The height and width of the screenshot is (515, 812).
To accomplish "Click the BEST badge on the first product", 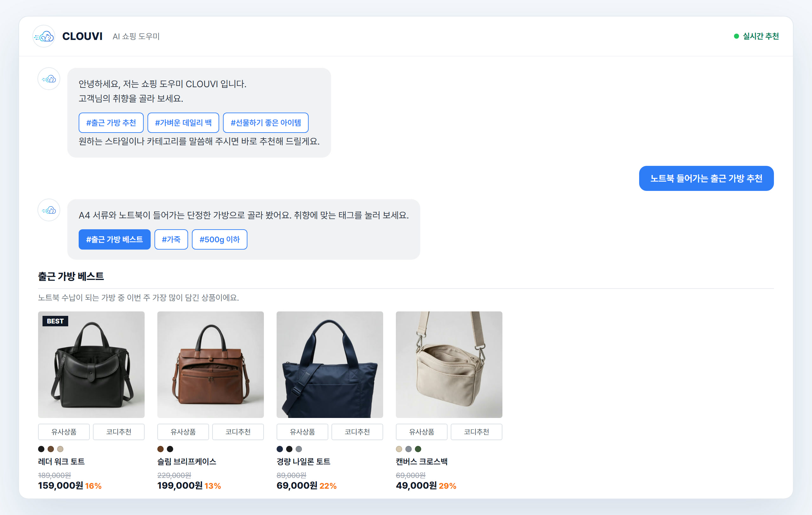I will click(55, 321).
